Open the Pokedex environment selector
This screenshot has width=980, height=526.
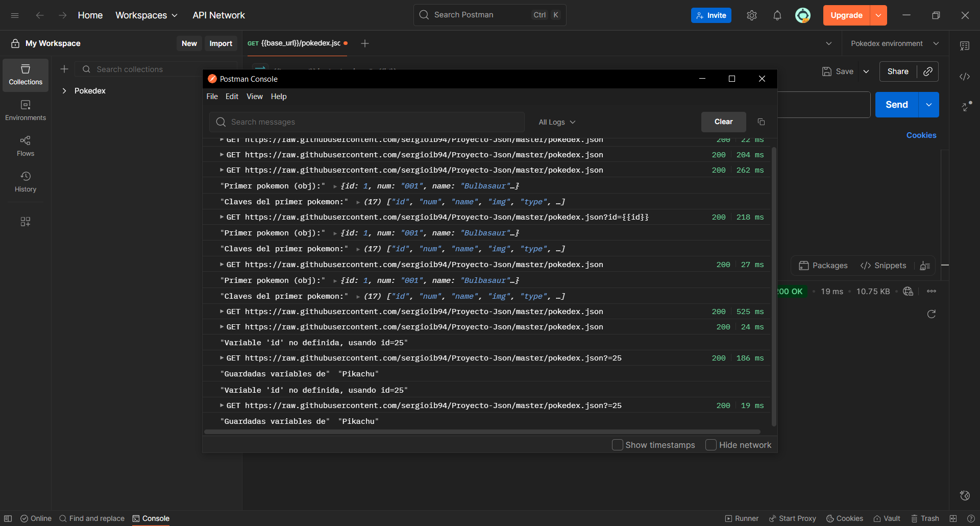pos(894,43)
